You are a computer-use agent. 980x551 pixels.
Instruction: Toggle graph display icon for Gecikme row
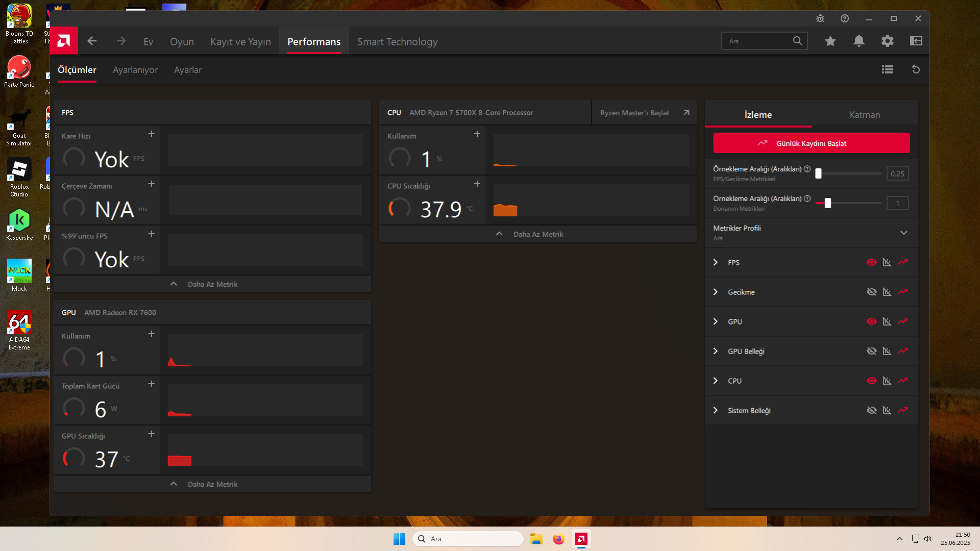tap(887, 292)
